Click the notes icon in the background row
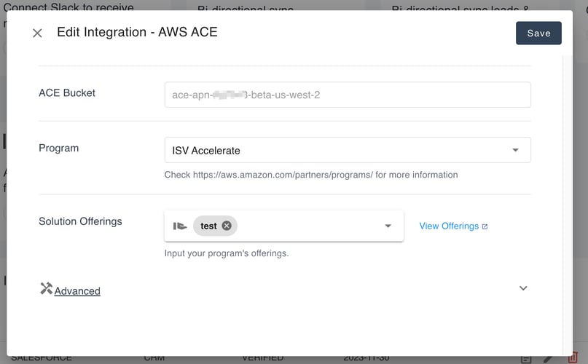Viewport: 588px width, 364px height. 526,359
